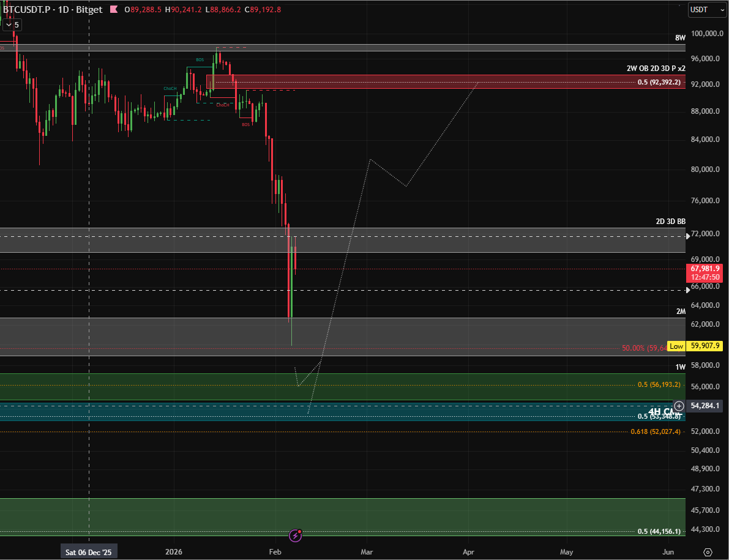Click the 100,000.0 price scale label
The width and height of the screenshot is (729, 560).
(x=707, y=34)
